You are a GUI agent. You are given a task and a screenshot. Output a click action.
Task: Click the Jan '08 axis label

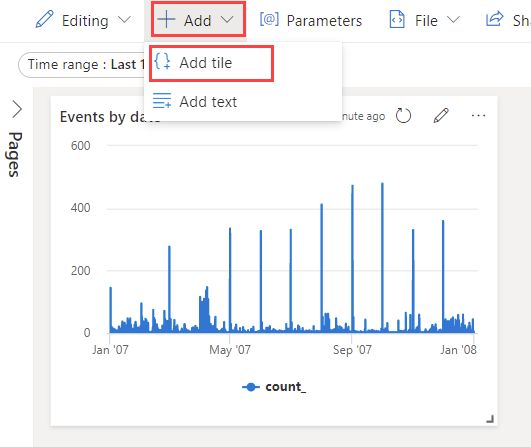pos(458,350)
